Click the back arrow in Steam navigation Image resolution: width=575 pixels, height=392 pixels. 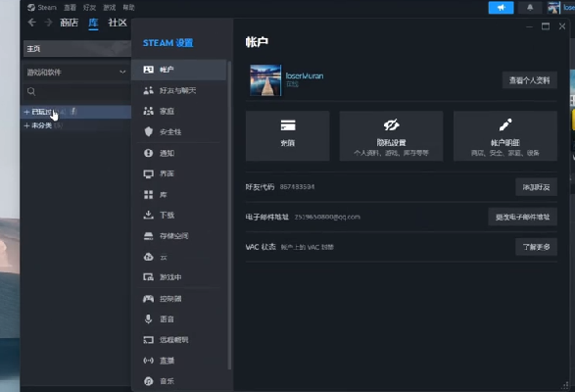click(32, 23)
